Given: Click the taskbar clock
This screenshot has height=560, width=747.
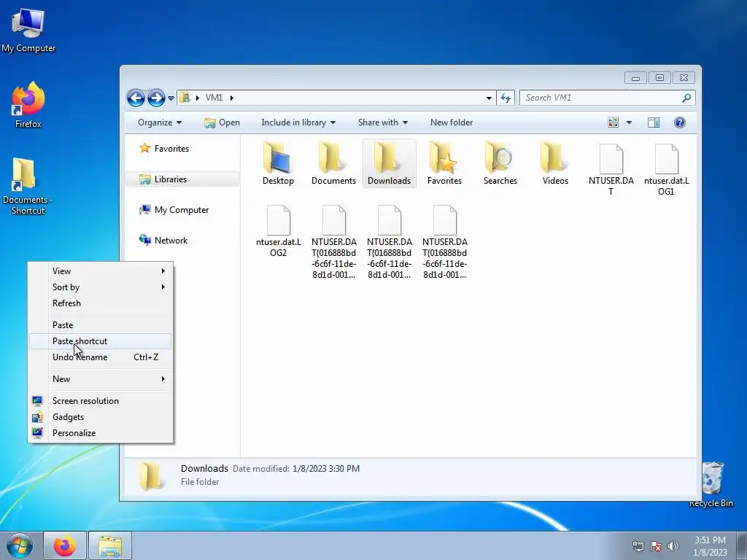Looking at the screenshot, I should pos(710,546).
